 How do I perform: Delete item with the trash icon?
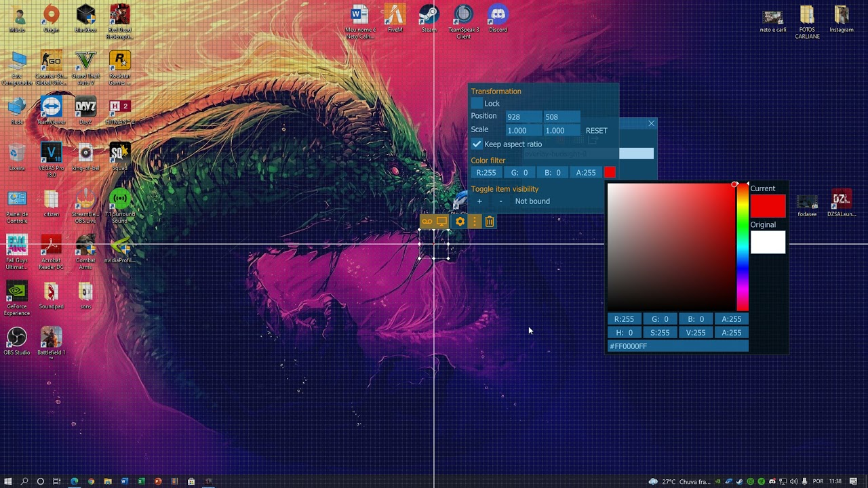[x=490, y=222]
